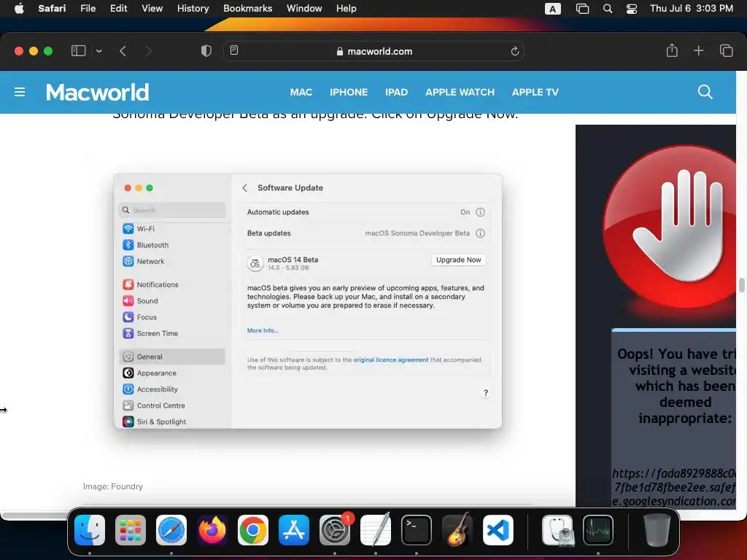This screenshot has width=747, height=560.
Task: Open Spotlight search in menu bar
Action: click(x=608, y=9)
